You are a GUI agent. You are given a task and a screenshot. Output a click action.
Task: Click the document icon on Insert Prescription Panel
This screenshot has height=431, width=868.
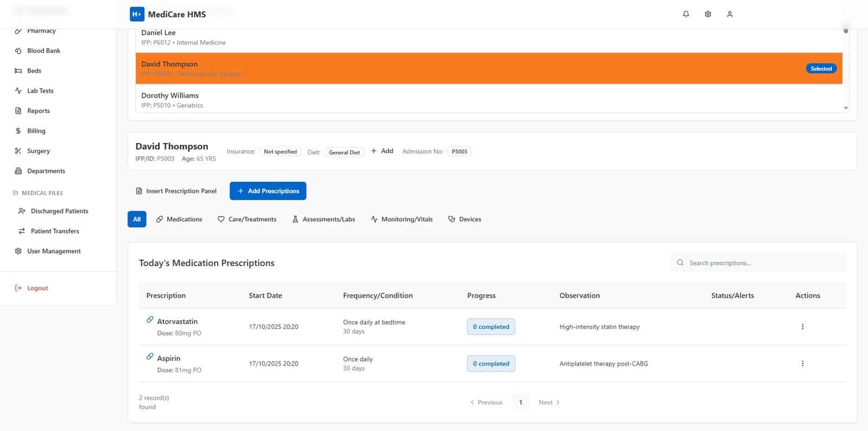pos(139,191)
